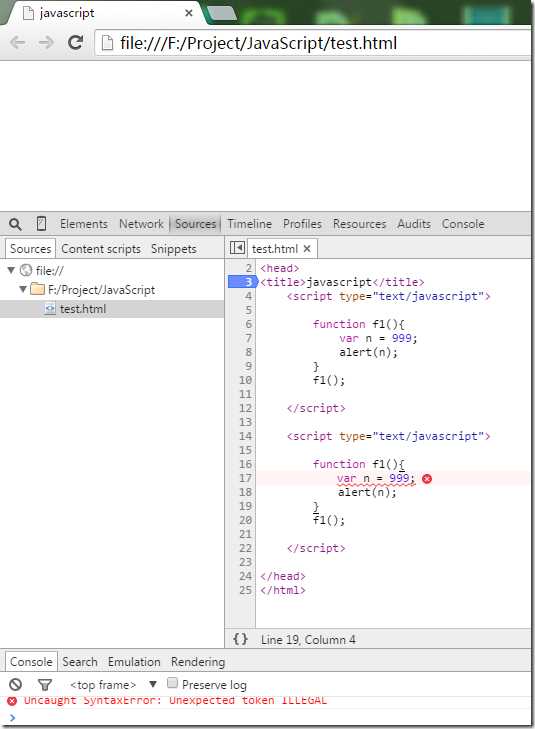Click the </html> tag on line 25

(x=283, y=590)
